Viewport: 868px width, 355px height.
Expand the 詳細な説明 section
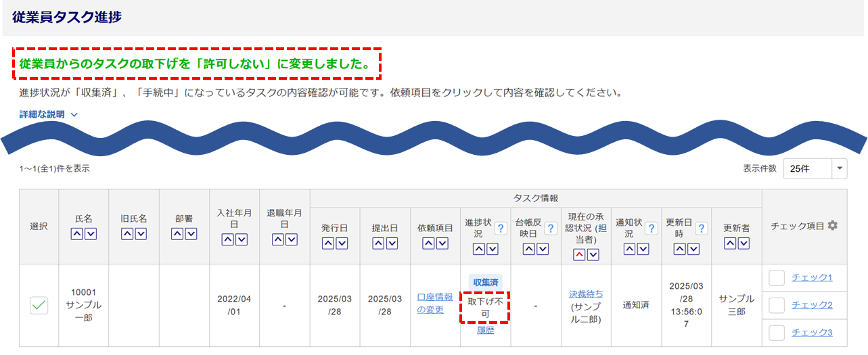pyautogui.click(x=49, y=114)
